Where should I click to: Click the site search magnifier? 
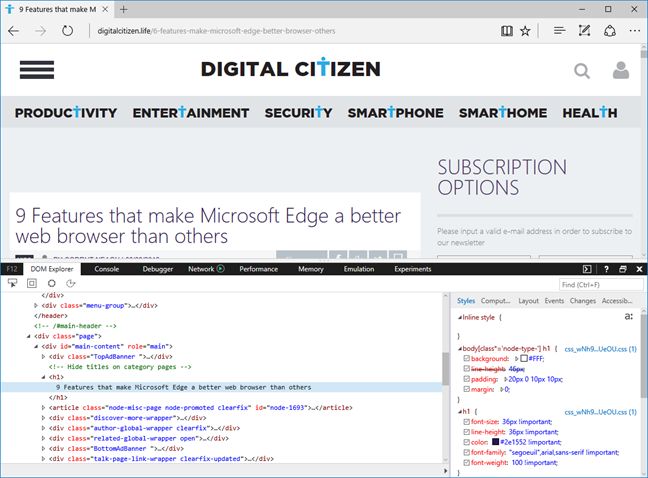[582, 71]
